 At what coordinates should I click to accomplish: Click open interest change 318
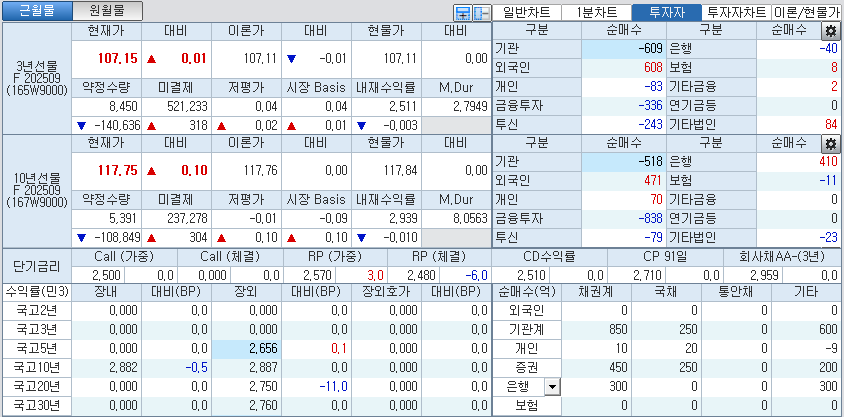(198, 126)
